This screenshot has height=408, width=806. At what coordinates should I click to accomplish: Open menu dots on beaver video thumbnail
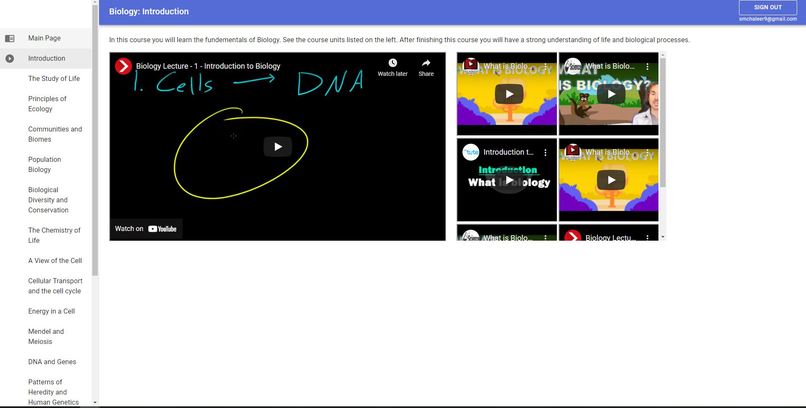(x=647, y=67)
